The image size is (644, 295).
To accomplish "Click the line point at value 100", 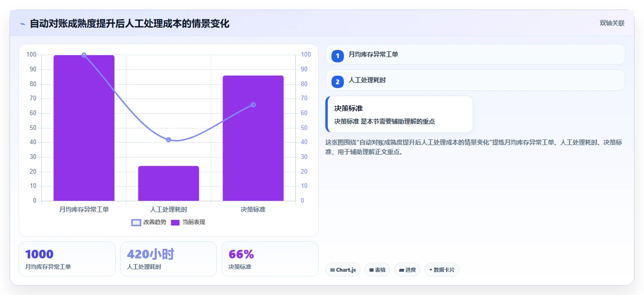I will tap(84, 55).
